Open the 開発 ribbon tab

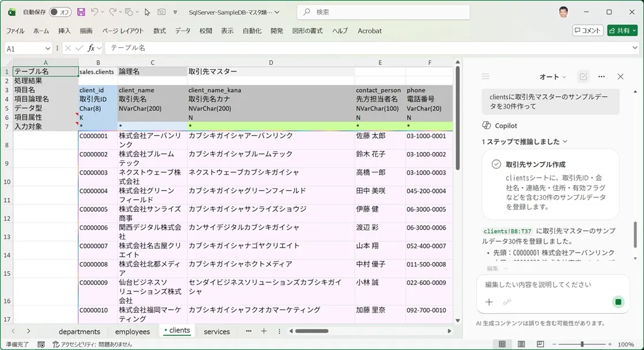pos(277,31)
